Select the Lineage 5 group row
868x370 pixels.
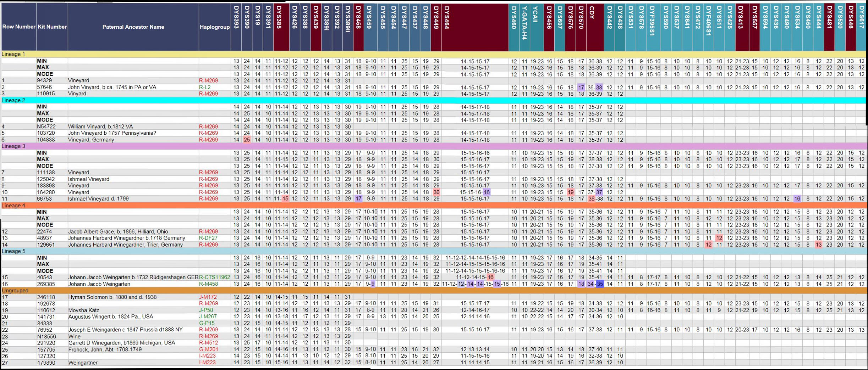click(434, 251)
